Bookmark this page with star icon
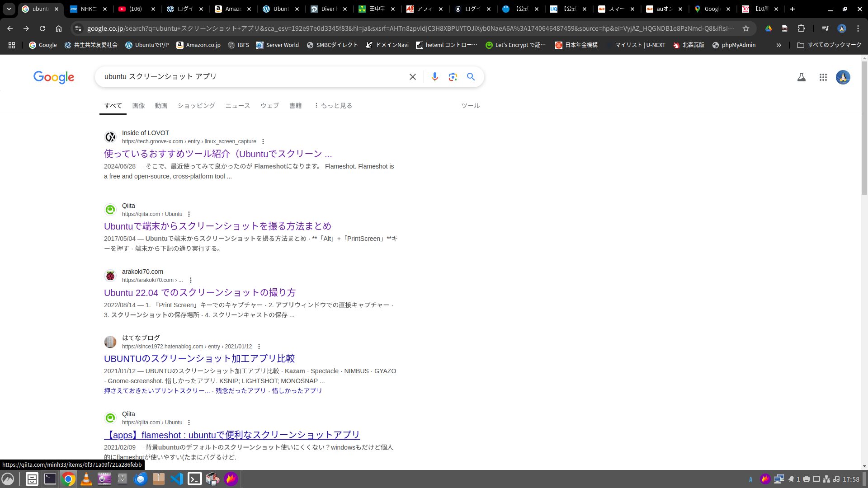Image resolution: width=868 pixels, height=488 pixels. 746,28
